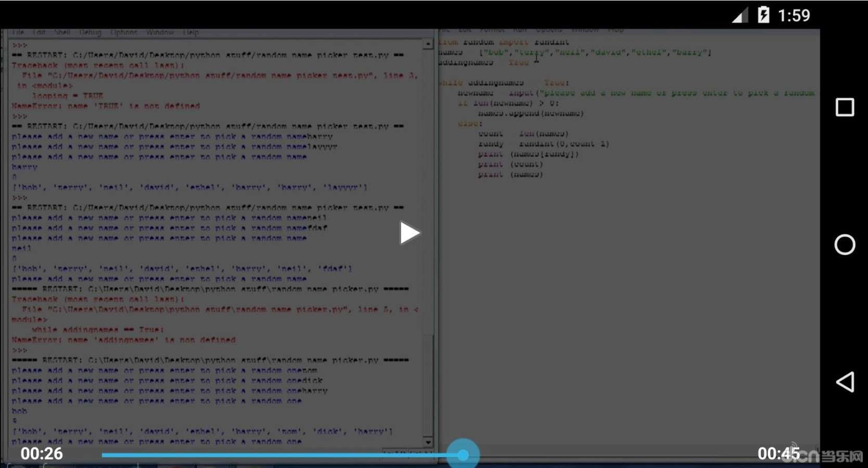The image size is (868, 468).
Task: Open the Options menu in the Python shell window
Action: pos(124,32)
